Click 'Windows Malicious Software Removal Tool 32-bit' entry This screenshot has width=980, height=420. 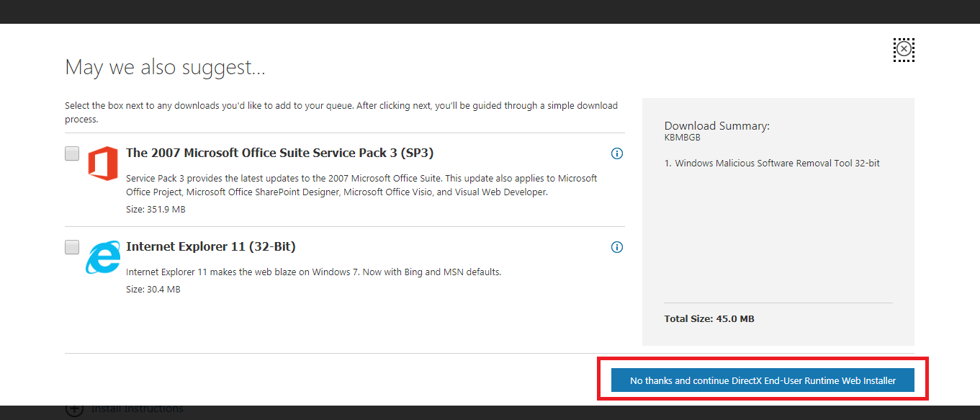point(772,164)
